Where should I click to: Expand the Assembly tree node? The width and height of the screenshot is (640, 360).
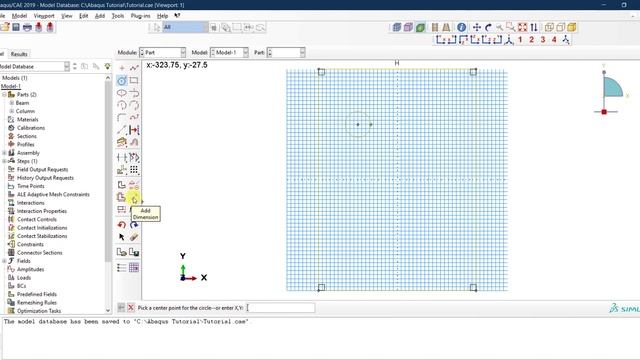pyautogui.click(x=4, y=153)
